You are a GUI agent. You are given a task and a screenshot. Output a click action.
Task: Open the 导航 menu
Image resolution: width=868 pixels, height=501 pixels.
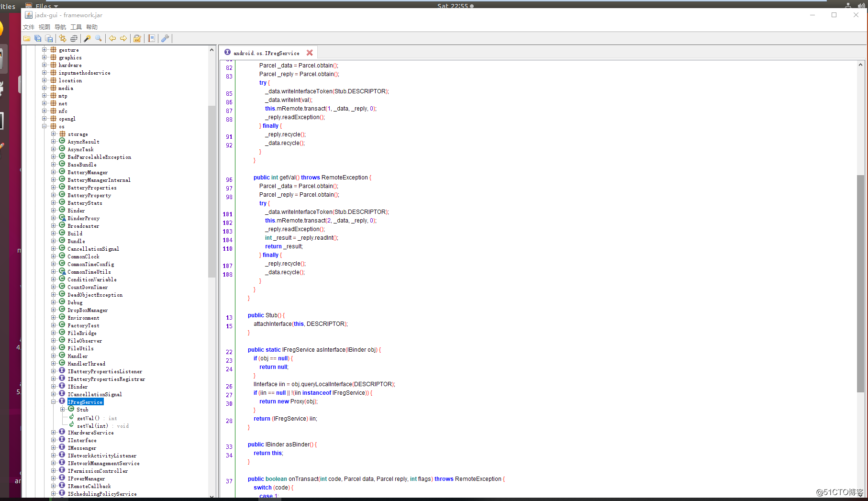pyautogui.click(x=60, y=27)
